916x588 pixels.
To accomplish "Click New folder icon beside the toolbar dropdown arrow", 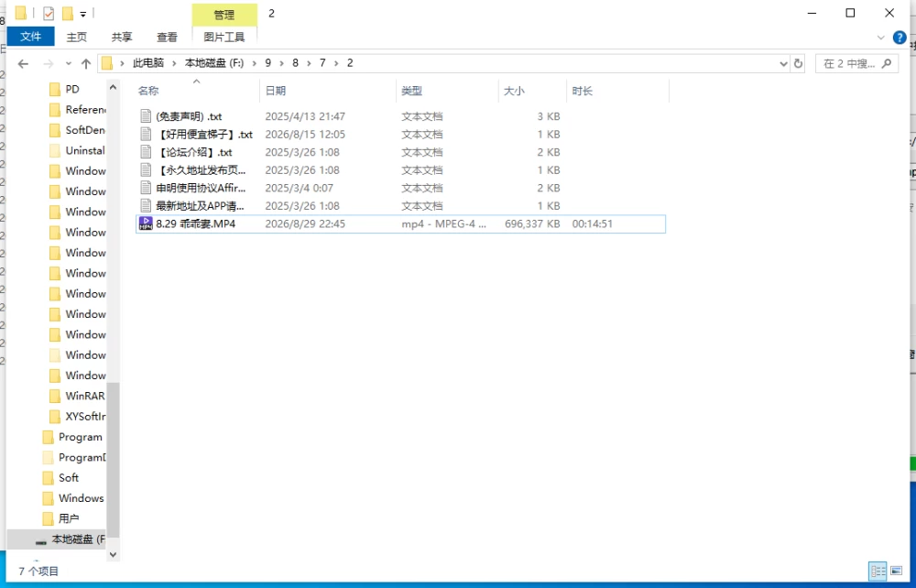I will pos(68,13).
